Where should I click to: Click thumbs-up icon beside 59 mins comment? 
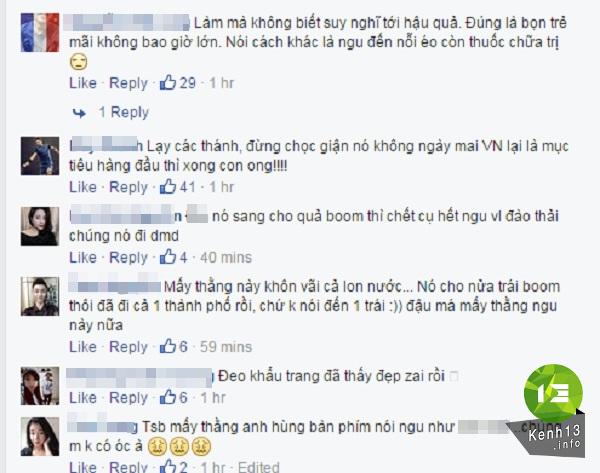[168, 346]
